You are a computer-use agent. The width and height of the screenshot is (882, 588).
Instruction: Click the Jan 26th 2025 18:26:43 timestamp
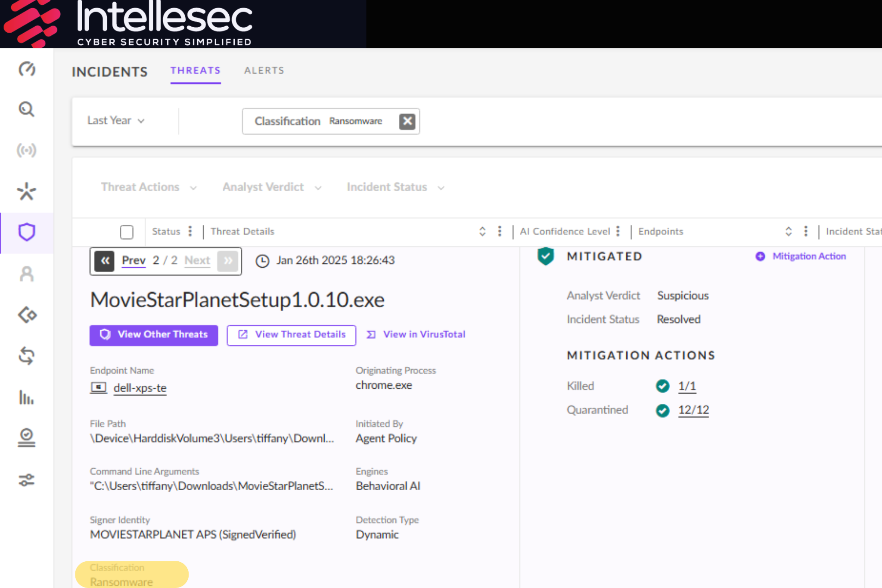click(335, 260)
